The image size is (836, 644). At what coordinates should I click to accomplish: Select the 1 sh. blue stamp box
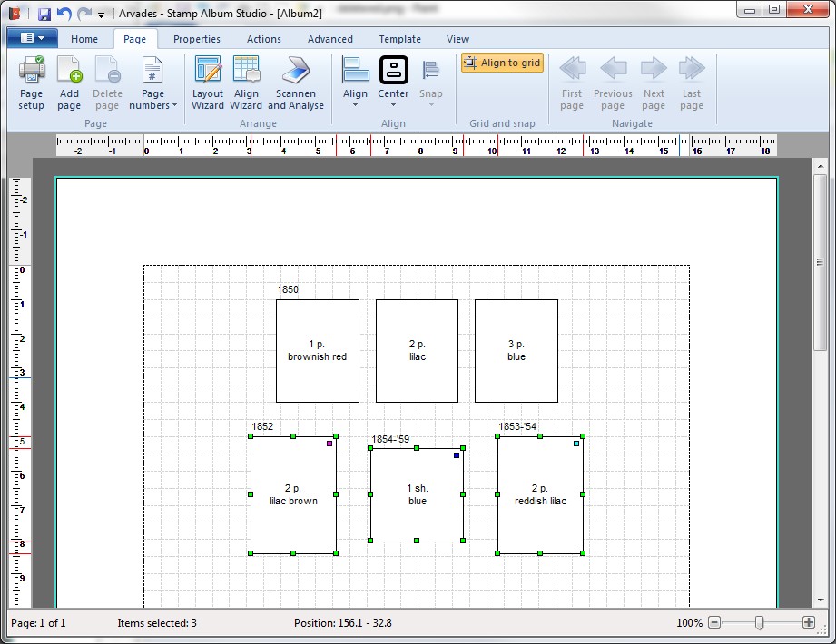pyautogui.click(x=417, y=495)
